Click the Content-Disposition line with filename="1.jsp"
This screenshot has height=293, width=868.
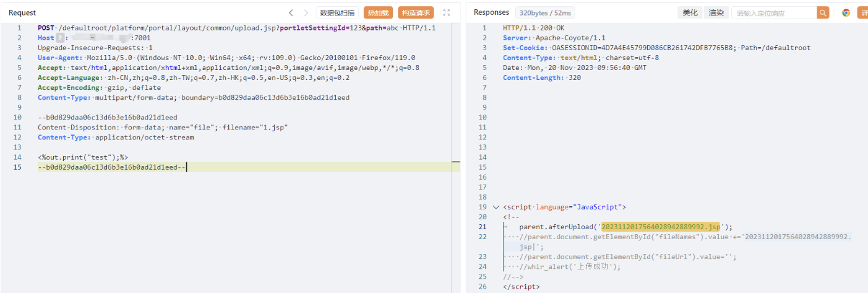point(163,127)
